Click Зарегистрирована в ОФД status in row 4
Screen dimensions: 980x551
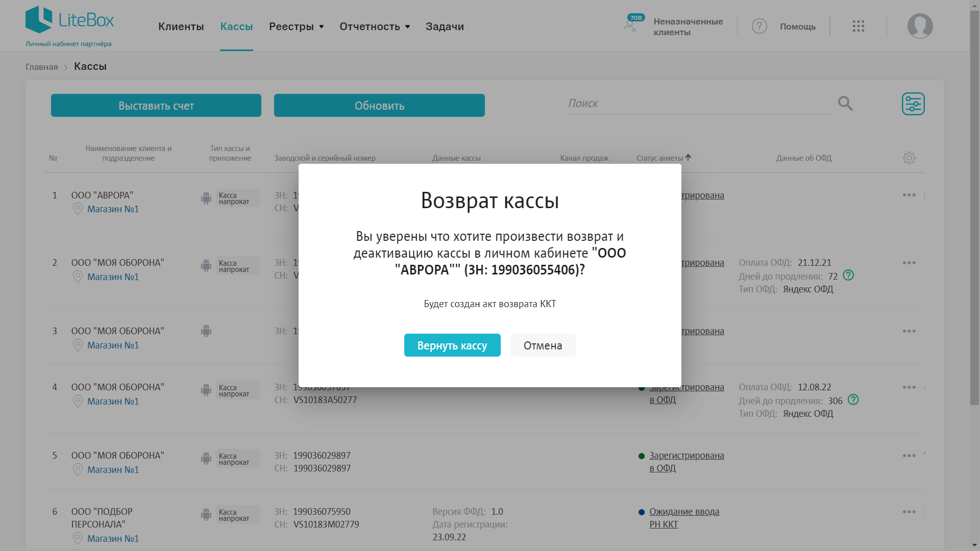coord(687,393)
